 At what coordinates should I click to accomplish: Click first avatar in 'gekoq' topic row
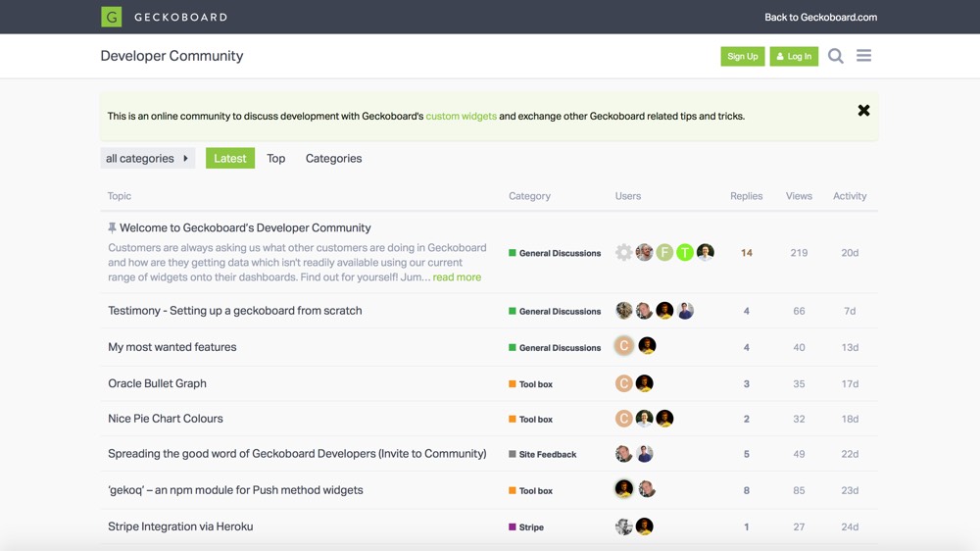coord(623,488)
